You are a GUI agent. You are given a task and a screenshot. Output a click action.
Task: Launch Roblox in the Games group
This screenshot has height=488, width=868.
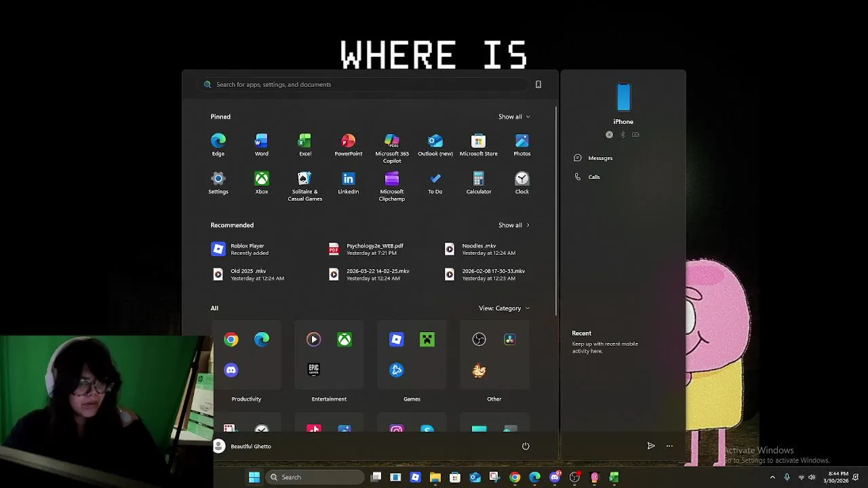click(397, 340)
